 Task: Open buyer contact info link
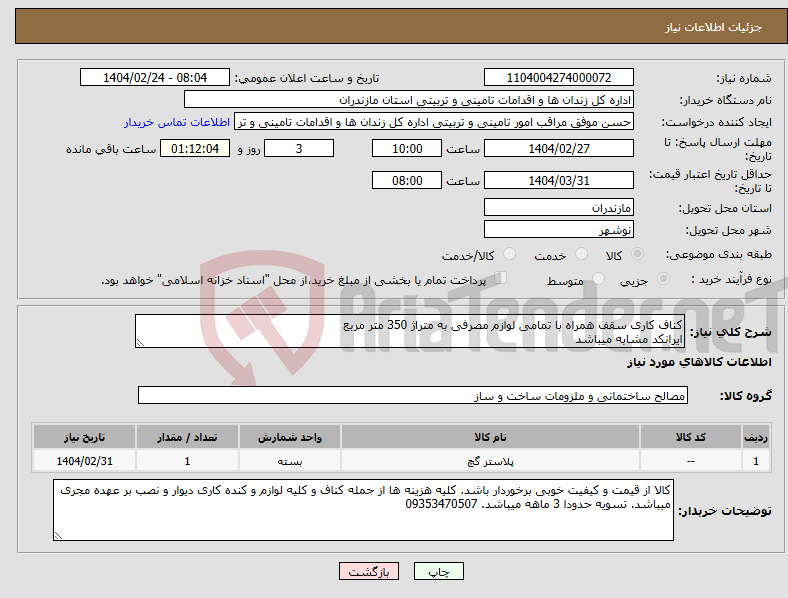177,123
